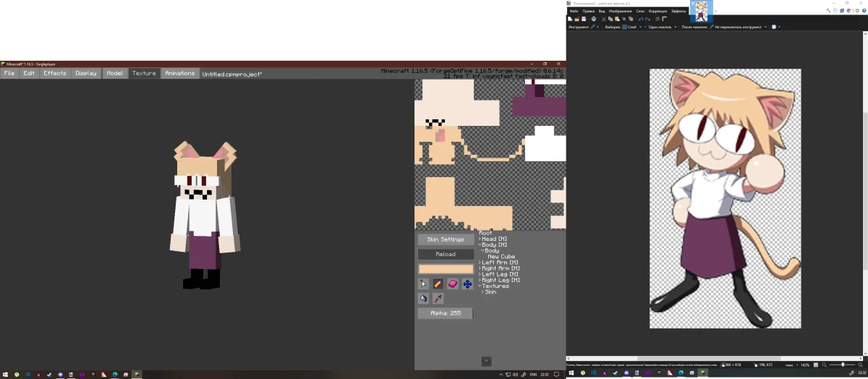The image size is (868, 379).
Task: Open paint.net Эффекты menu
Action: point(678,11)
